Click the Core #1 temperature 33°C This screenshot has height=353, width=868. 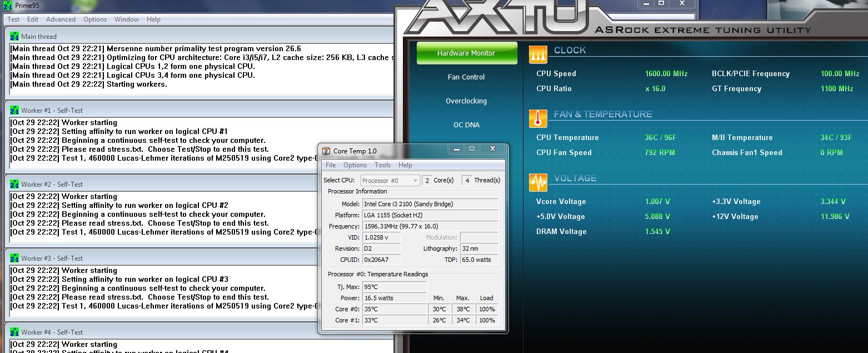click(395, 320)
